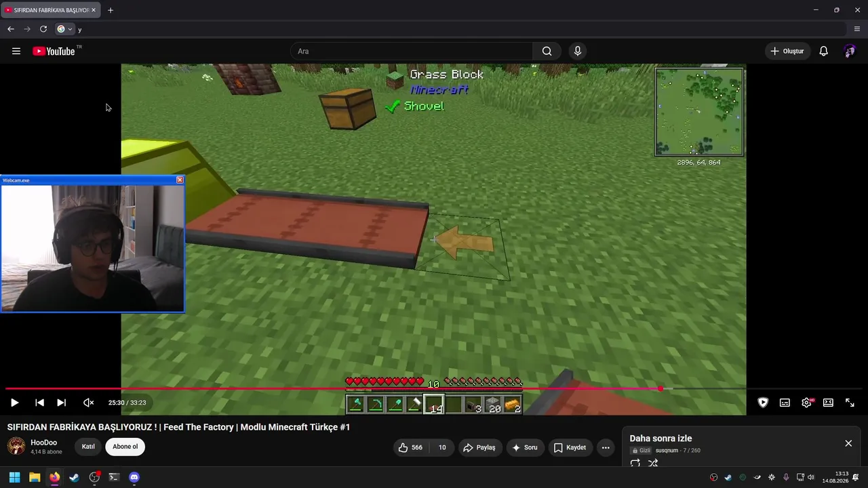This screenshot has width=868, height=488.
Task: Enter fullscreen mode
Action: pos(850,403)
